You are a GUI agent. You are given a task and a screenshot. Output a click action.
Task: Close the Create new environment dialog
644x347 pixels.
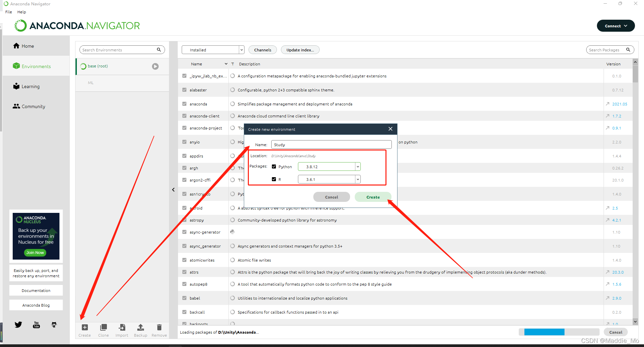390,129
